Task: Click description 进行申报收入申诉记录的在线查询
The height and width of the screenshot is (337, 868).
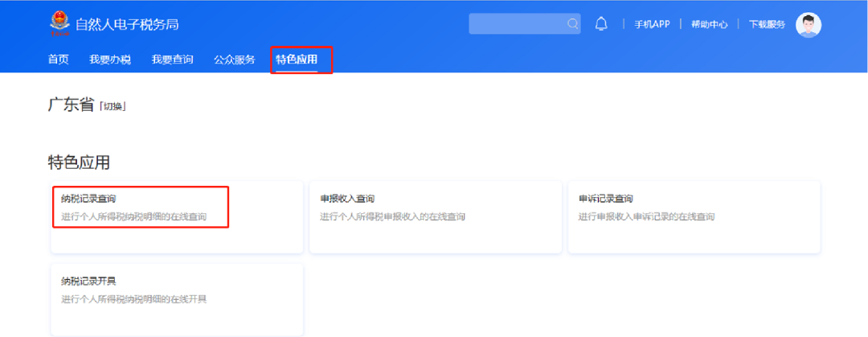Action: pyautogui.click(x=646, y=216)
